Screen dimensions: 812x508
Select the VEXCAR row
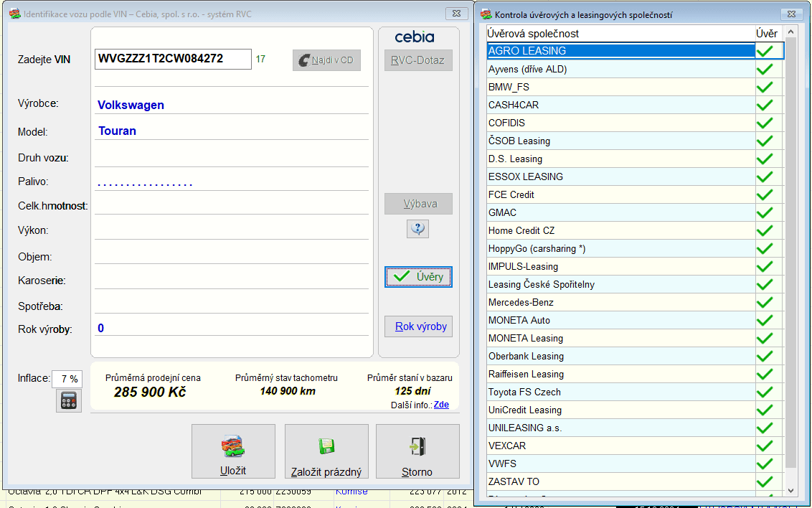(635, 446)
